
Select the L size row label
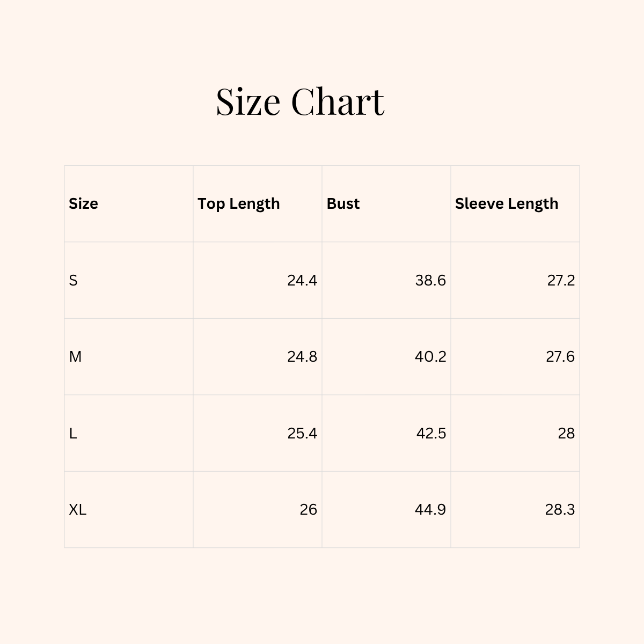[73, 433]
